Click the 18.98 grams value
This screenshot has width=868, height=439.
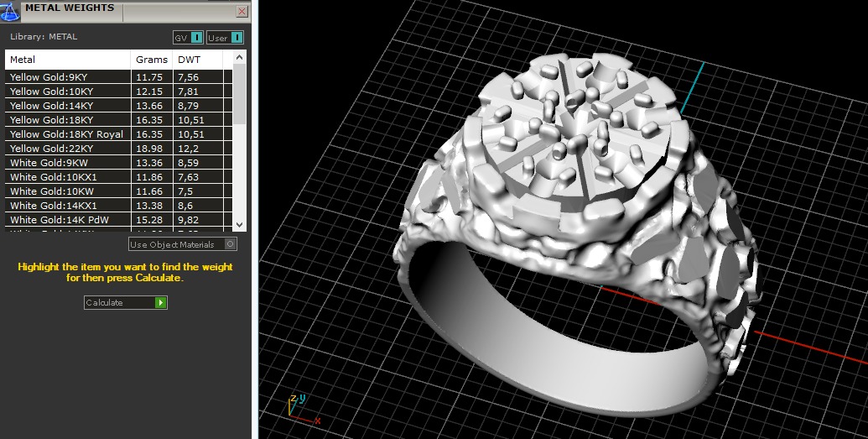coord(149,149)
